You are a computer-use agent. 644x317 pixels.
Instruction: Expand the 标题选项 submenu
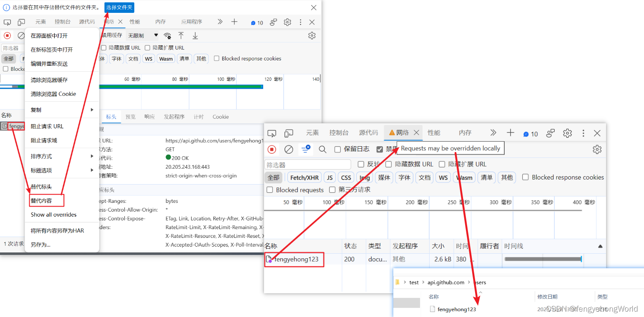click(62, 170)
